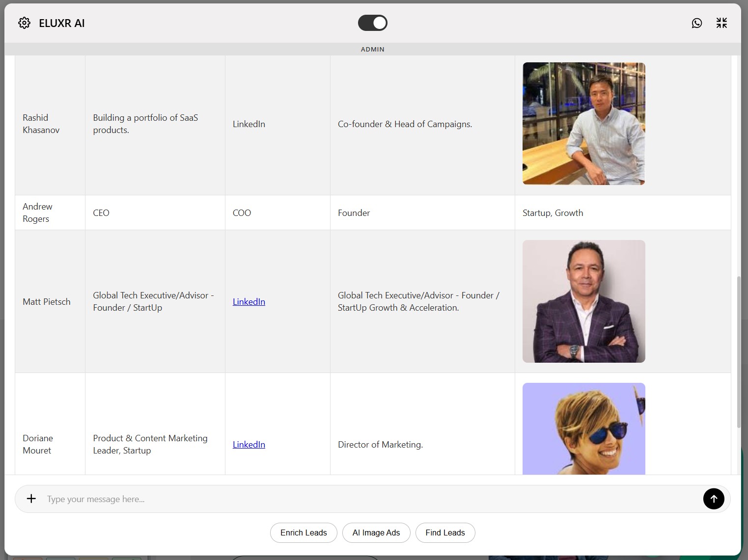Image resolution: width=748 pixels, height=560 pixels.
Task: Select the Andrew Rogers name cell
Action: [x=37, y=213]
